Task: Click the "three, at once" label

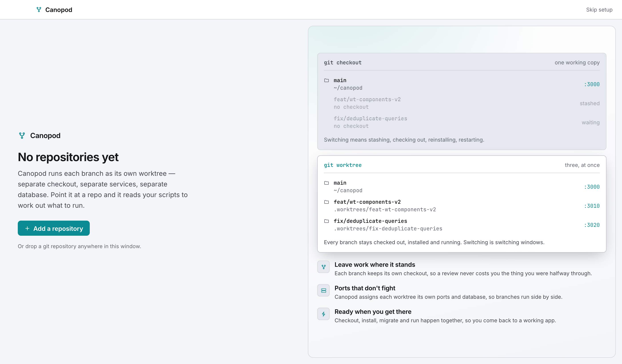Action: point(582,165)
